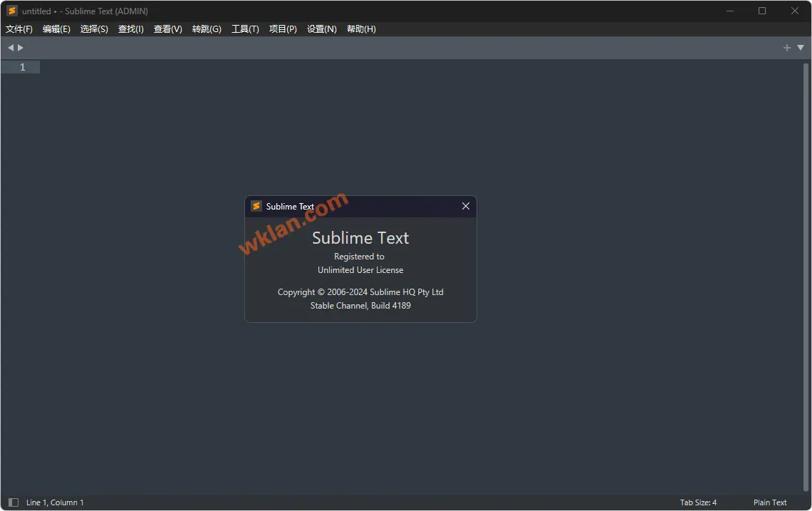Screen dimensions: 812x511
Task: Click the vertical scrollbar of the editor
Action: (806, 277)
